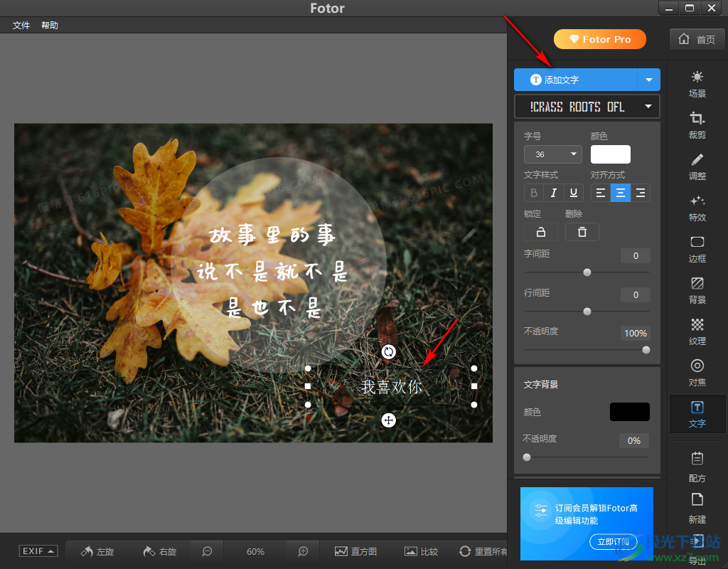Toggle underline text style
The height and width of the screenshot is (569, 728).
(572, 193)
